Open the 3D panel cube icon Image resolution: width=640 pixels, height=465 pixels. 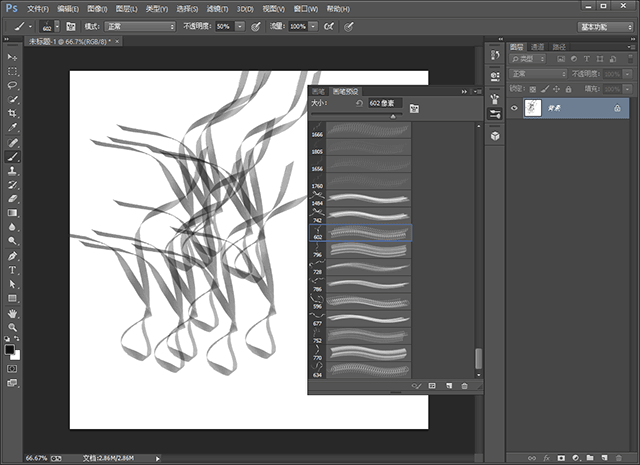tap(495, 134)
